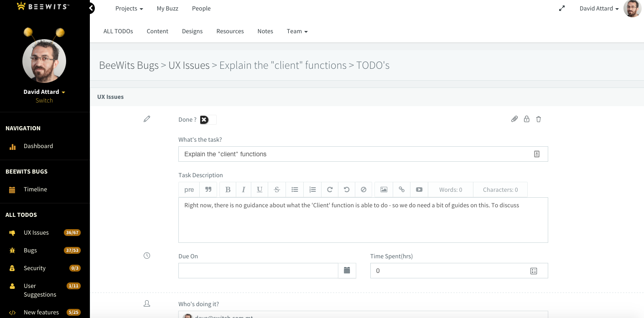Collapse the sidebar with the arrow button
The image size is (644, 318).
[x=91, y=8]
